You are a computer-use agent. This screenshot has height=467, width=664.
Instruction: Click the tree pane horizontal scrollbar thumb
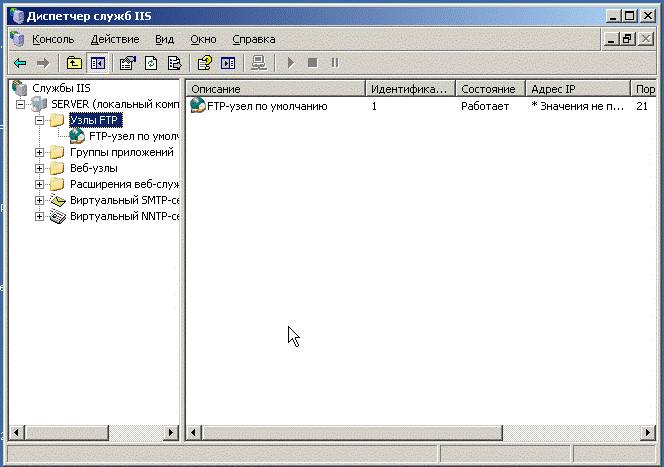point(67,433)
